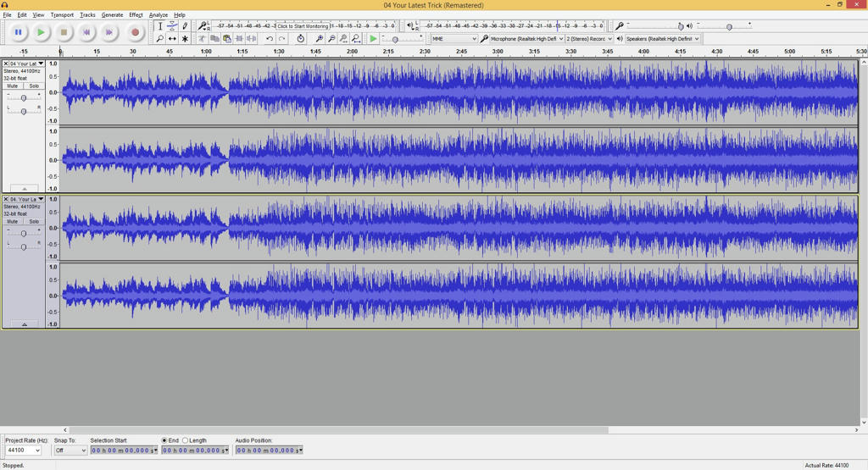Select the Length radio button
Image resolution: width=868 pixels, height=470 pixels.
click(x=186, y=440)
